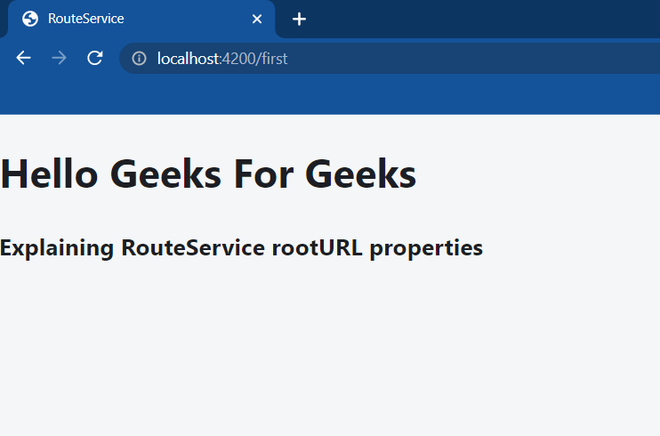The image size is (660, 436).
Task: Click the word 'Explaining' in the subheading
Action: [57, 247]
